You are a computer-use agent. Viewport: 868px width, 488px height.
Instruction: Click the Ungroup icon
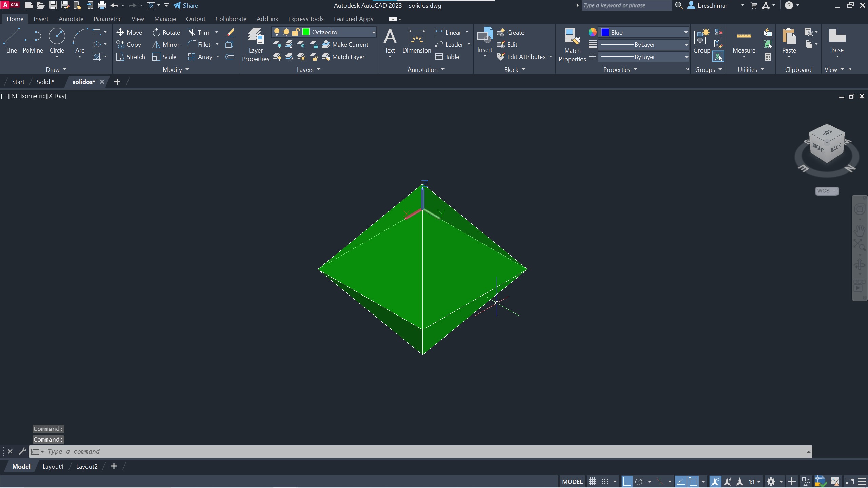point(718,32)
